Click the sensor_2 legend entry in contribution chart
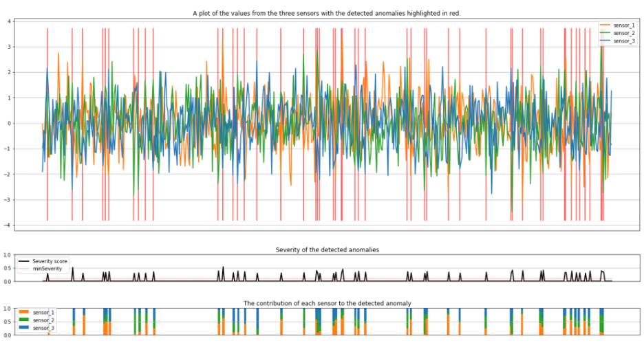This screenshot has height=345, width=644. 37,320
